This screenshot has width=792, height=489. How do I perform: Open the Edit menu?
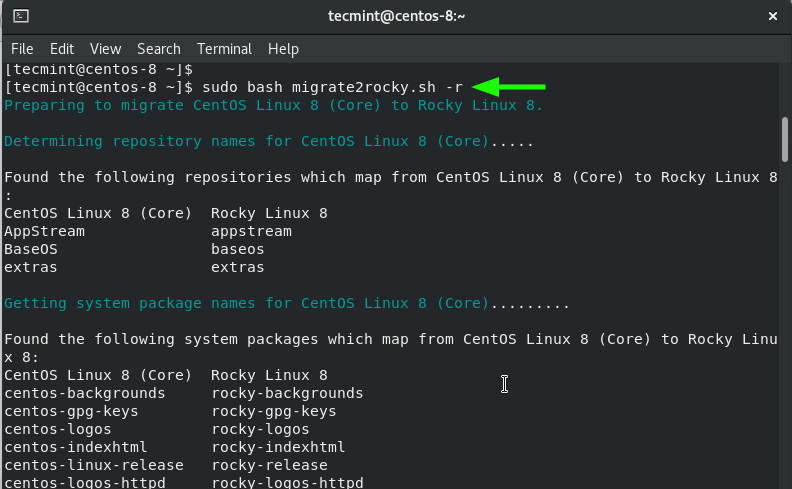click(x=62, y=49)
